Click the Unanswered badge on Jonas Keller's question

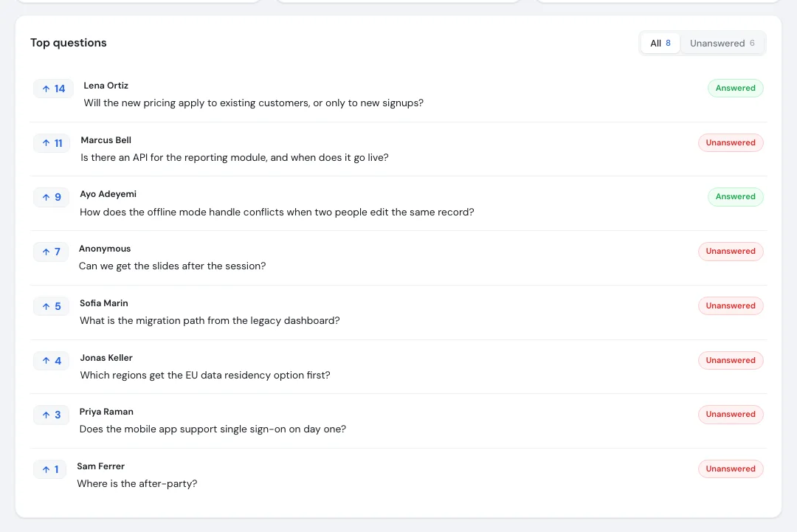[731, 360]
